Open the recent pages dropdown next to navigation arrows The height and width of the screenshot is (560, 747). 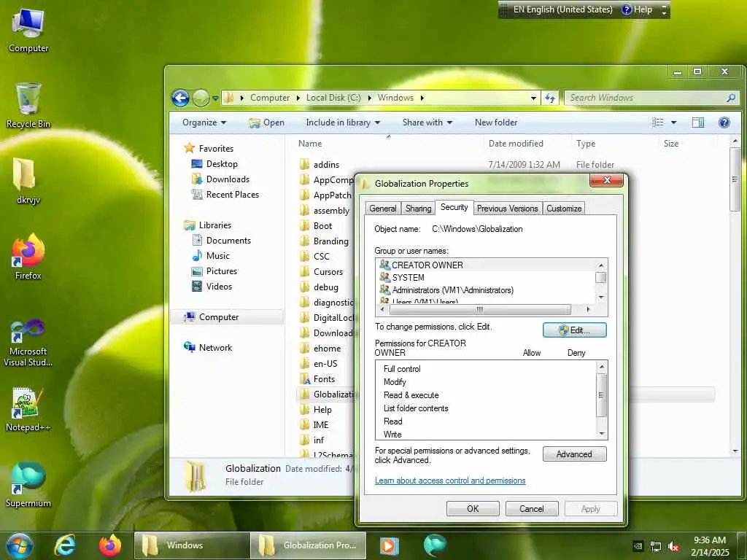(x=215, y=98)
